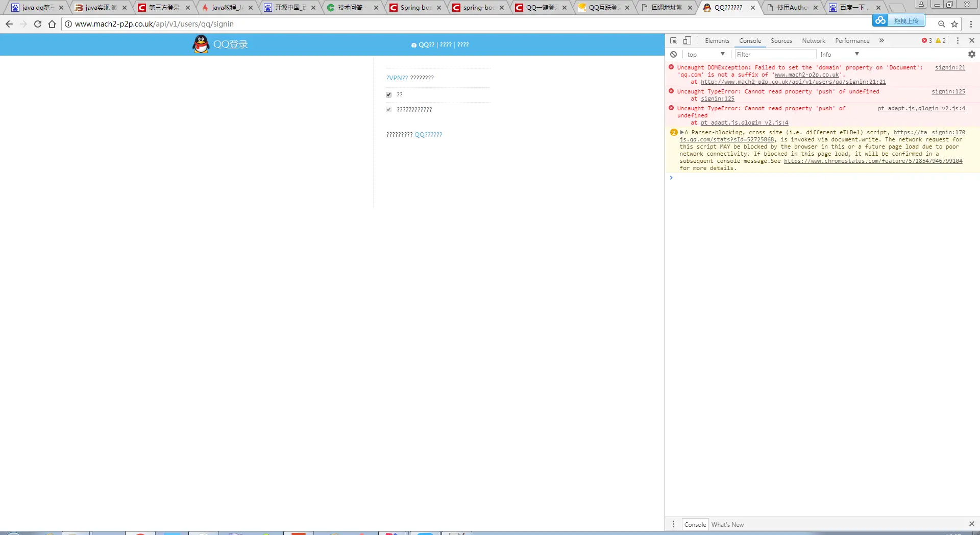Toggle the first '??' checkbox
This screenshot has width=980, height=535.
388,95
